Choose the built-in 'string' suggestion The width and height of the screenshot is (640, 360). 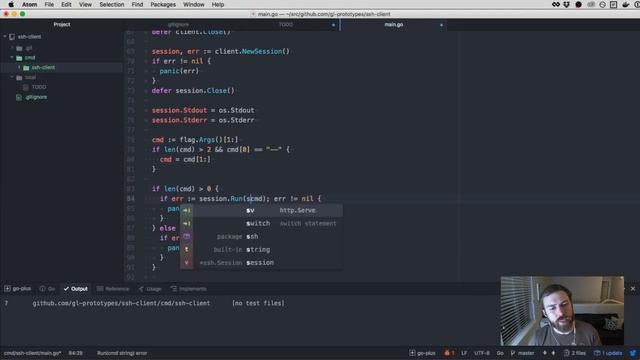click(261, 249)
